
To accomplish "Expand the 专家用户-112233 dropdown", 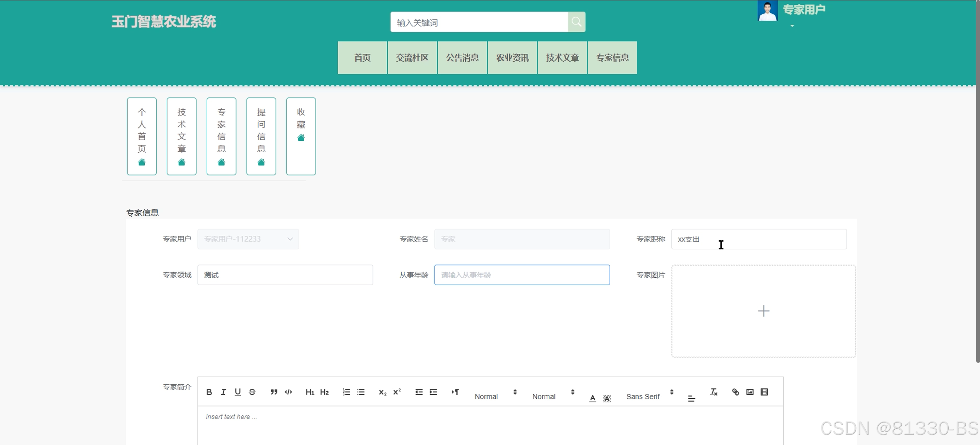I will point(248,239).
